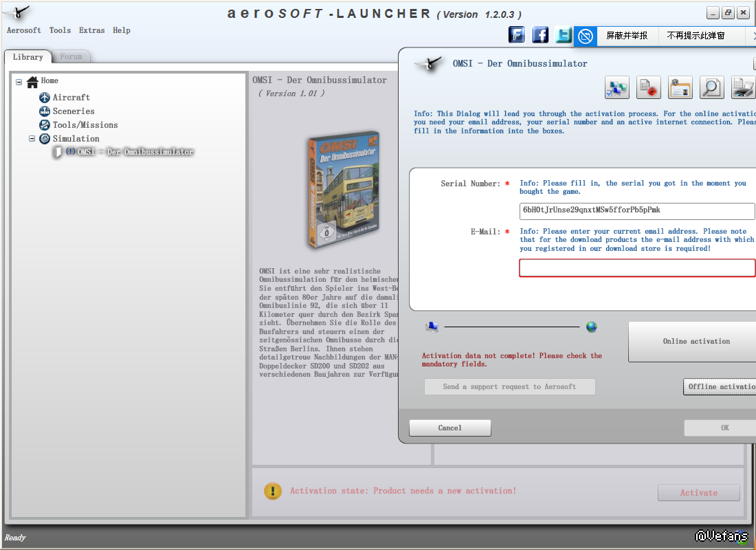The height and width of the screenshot is (550, 756).
Task: Open the Extras menu
Action: [91, 30]
